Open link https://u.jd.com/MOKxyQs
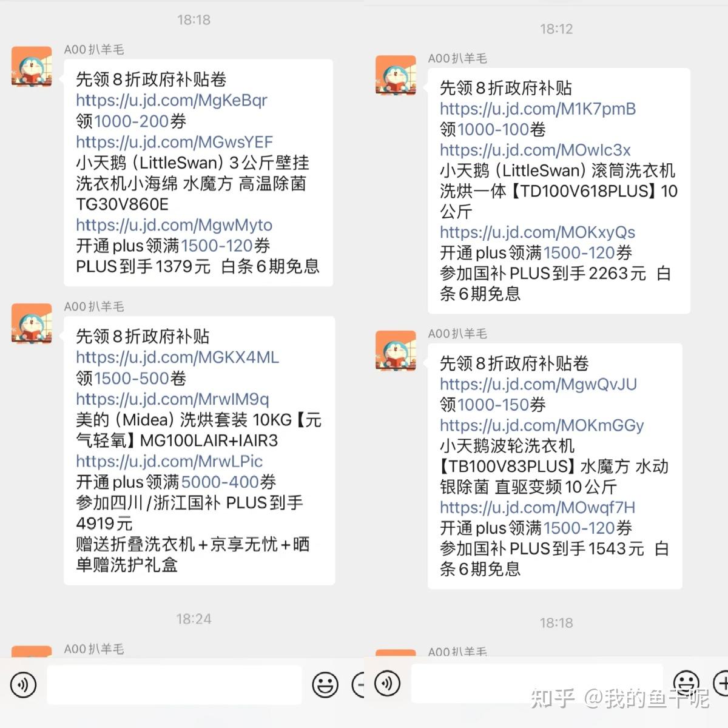This screenshot has height=728, width=728. pyautogui.click(x=538, y=232)
